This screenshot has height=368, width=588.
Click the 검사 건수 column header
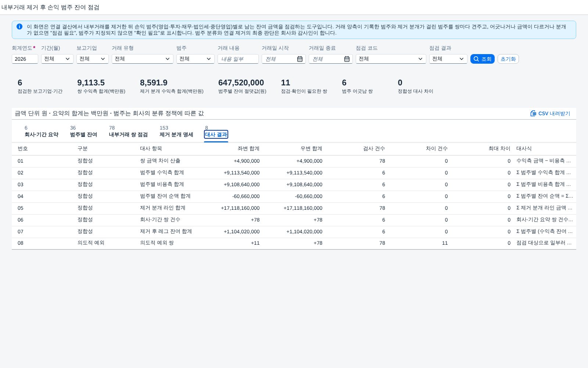coord(374,149)
